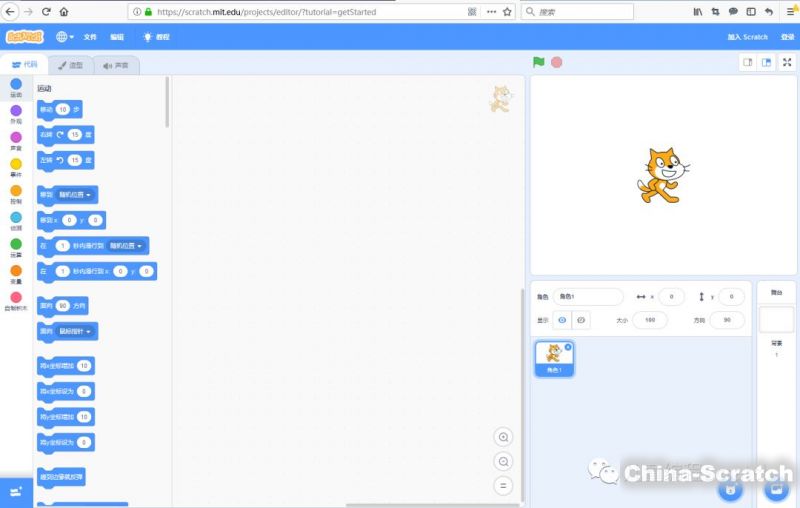Zoom out on the code workspace
The width and height of the screenshot is (800, 508).
click(x=503, y=461)
